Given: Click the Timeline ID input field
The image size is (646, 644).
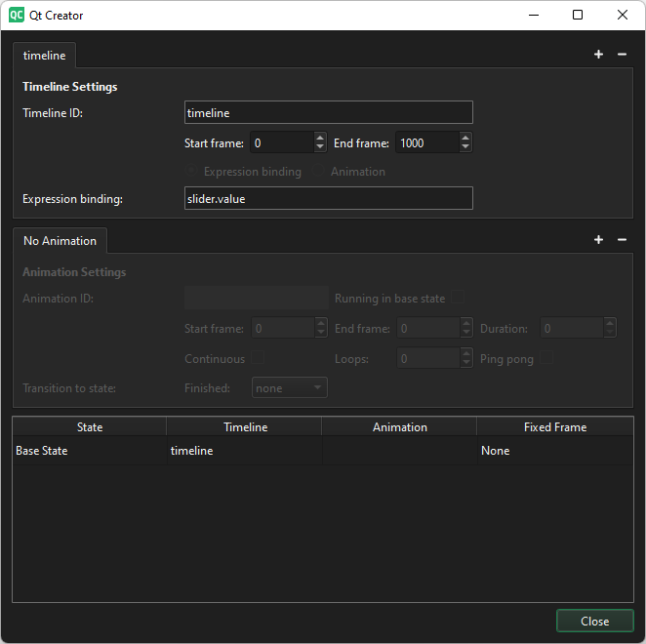Looking at the screenshot, I should (x=328, y=112).
